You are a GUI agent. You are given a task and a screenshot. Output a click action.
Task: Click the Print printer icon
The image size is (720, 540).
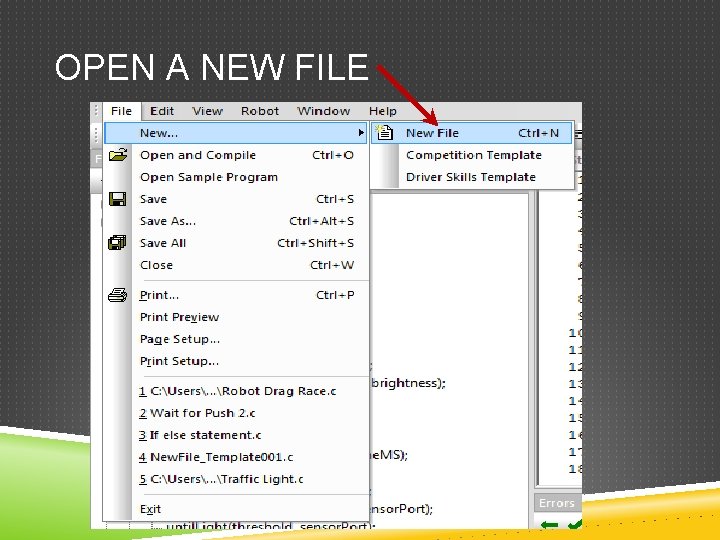coord(118,295)
